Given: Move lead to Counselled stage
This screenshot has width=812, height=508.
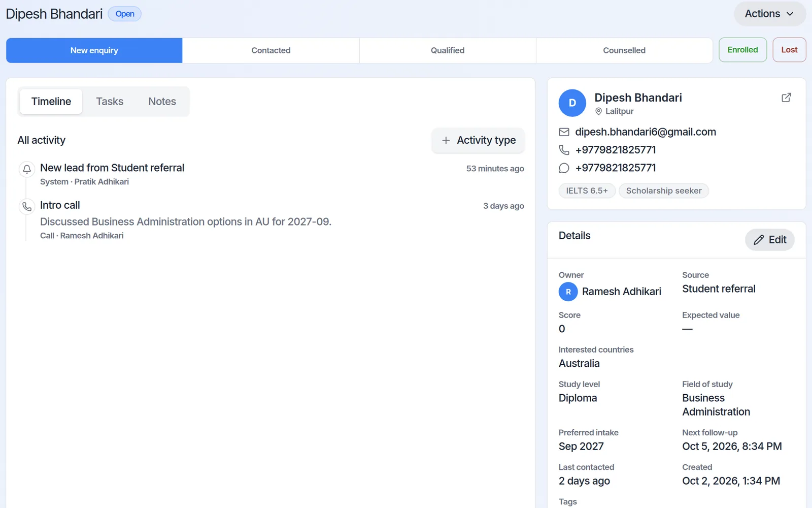Looking at the screenshot, I should [624, 50].
